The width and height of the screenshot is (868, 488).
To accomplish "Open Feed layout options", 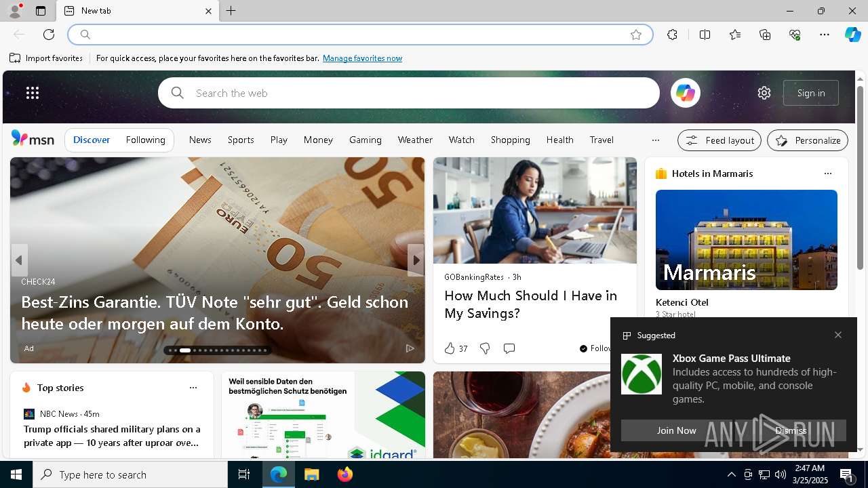I will 719,140.
